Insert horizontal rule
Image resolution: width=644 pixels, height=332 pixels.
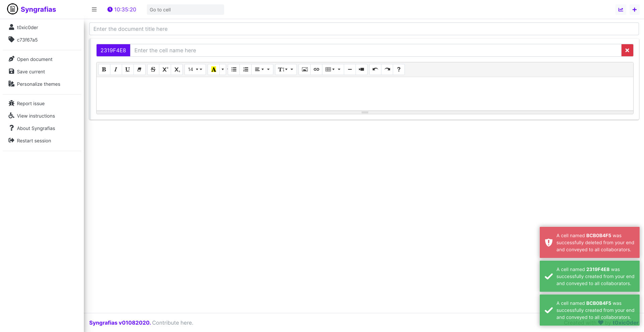[350, 69]
